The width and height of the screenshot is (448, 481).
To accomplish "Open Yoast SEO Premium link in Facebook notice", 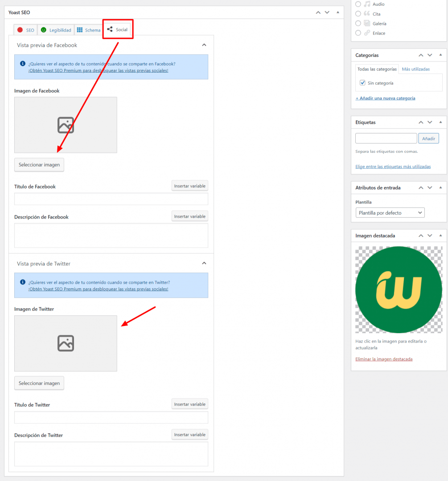I will [x=98, y=70].
